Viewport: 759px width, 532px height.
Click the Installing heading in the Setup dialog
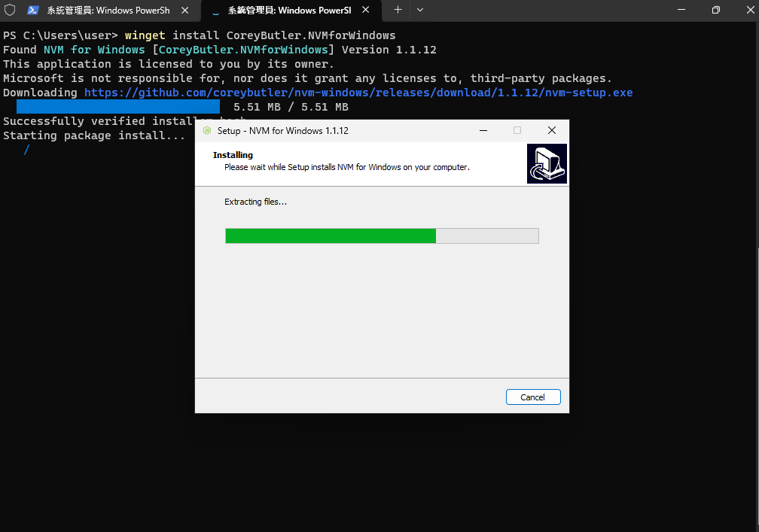click(x=233, y=154)
